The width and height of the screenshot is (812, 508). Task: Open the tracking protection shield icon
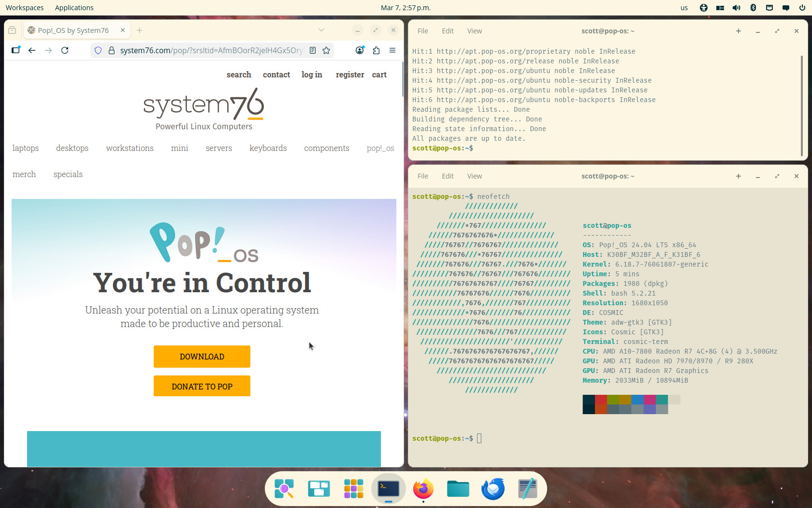(x=98, y=50)
